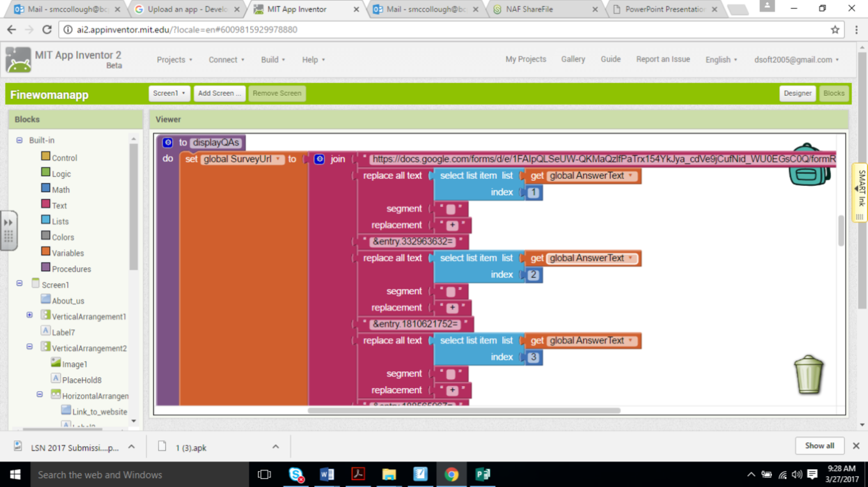The width and height of the screenshot is (868, 487).
Task: Click the MIT App Inventor android logo
Action: tap(18, 60)
